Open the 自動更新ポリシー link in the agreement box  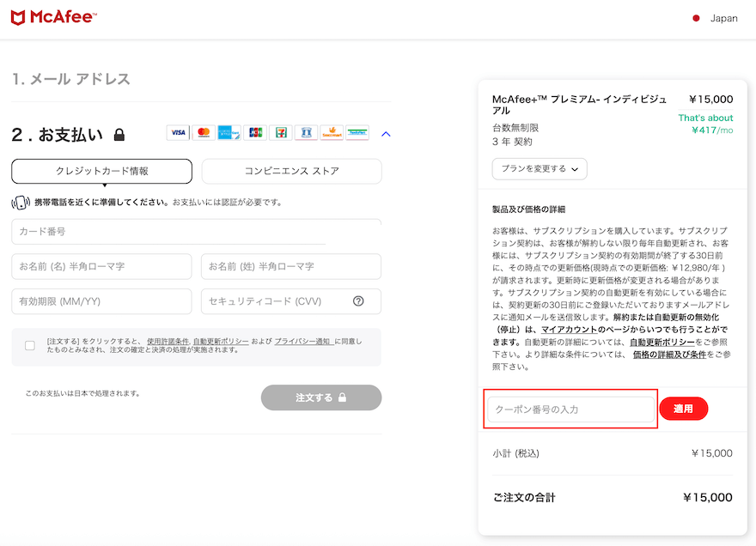tap(221, 341)
